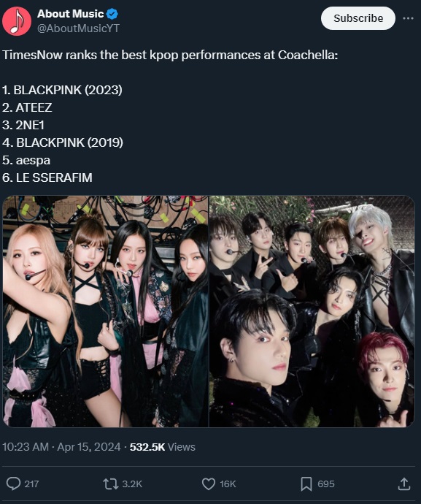Open the three-dot more options menu
Image resolution: width=421 pixels, height=504 pixels.
(x=408, y=18)
